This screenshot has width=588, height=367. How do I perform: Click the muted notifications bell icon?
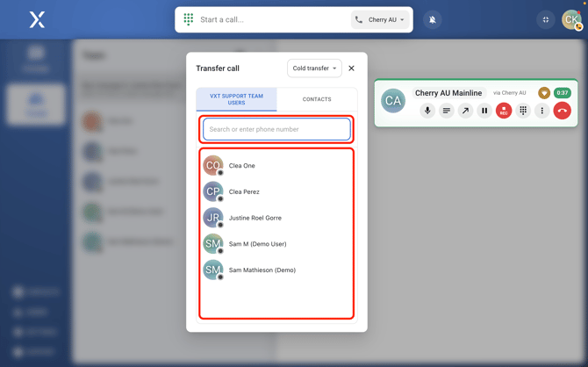pos(433,19)
